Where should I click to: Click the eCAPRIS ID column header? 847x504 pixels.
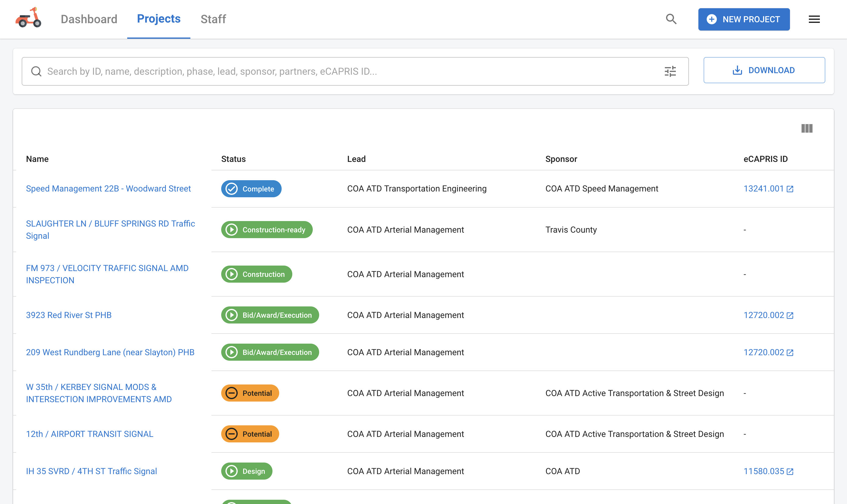coord(766,159)
